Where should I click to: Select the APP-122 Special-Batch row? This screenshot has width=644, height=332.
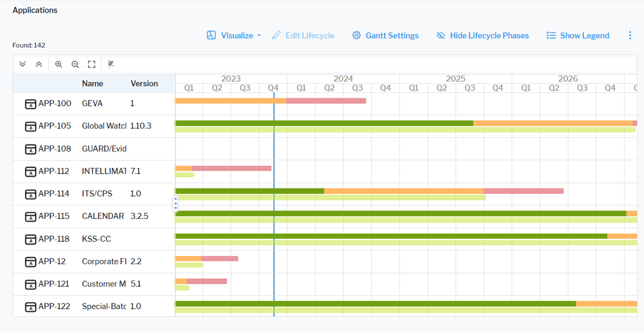104,307
